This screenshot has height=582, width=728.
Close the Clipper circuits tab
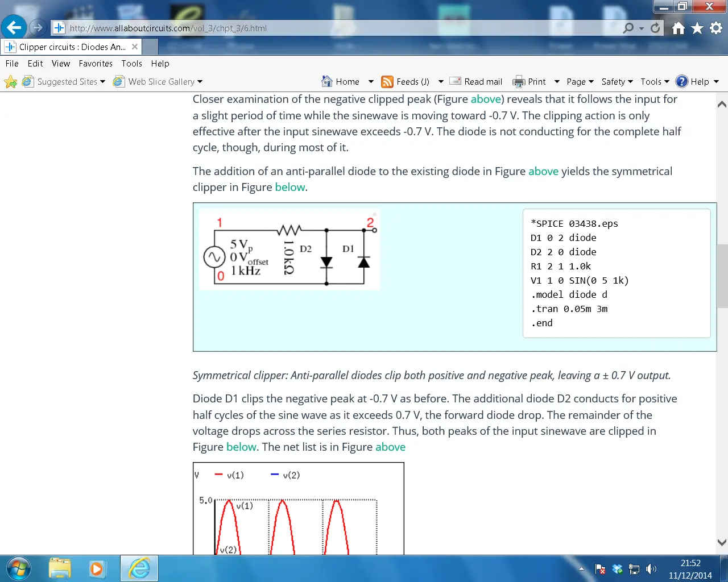(135, 47)
